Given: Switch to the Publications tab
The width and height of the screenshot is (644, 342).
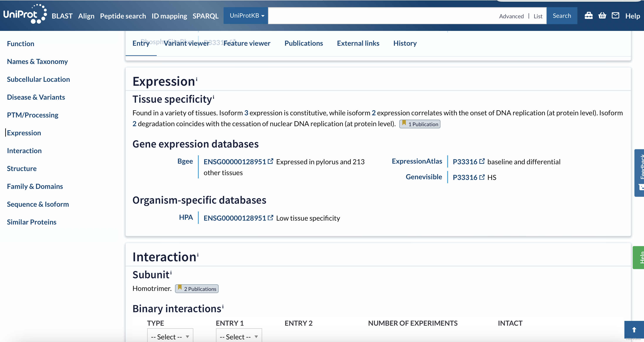Looking at the screenshot, I should [x=303, y=43].
